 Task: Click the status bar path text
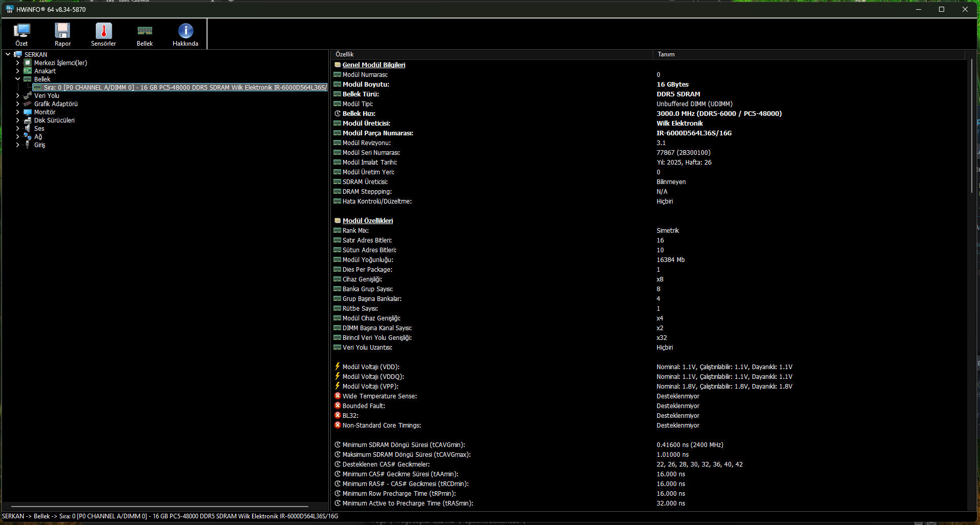(x=170, y=516)
